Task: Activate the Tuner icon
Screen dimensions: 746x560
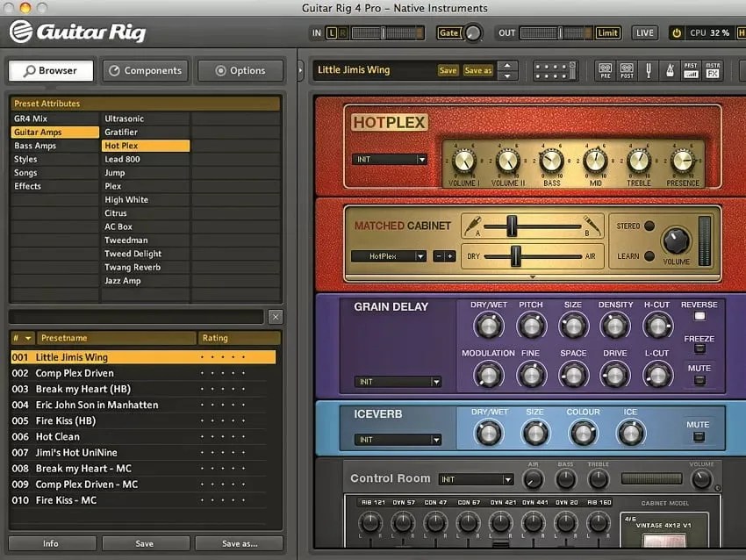Action: [x=649, y=69]
